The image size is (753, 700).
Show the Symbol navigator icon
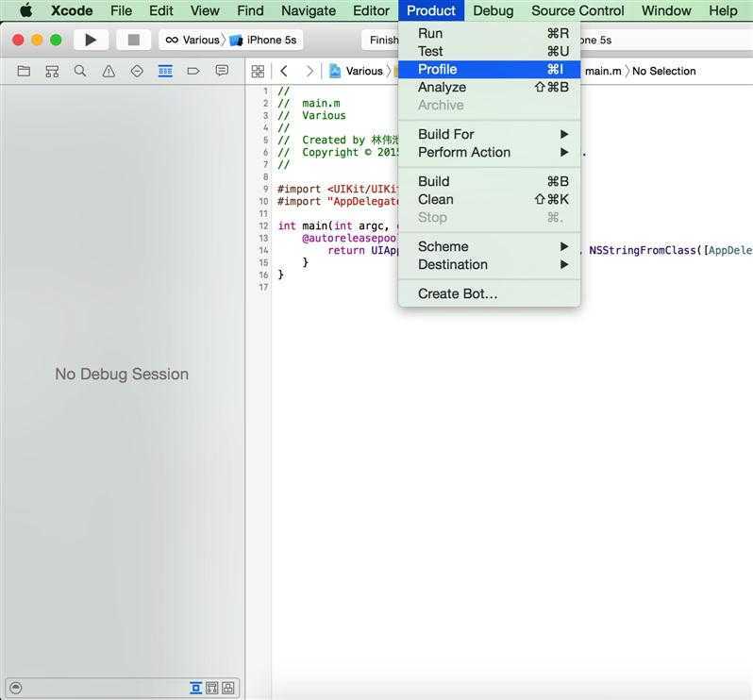click(x=52, y=72)
